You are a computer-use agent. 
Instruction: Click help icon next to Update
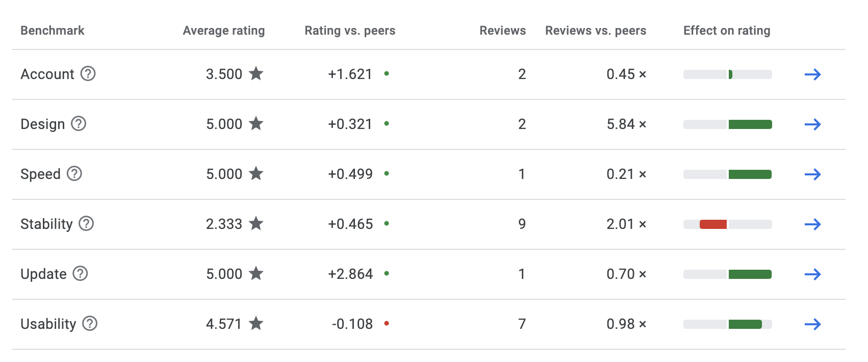coord(80,274)
